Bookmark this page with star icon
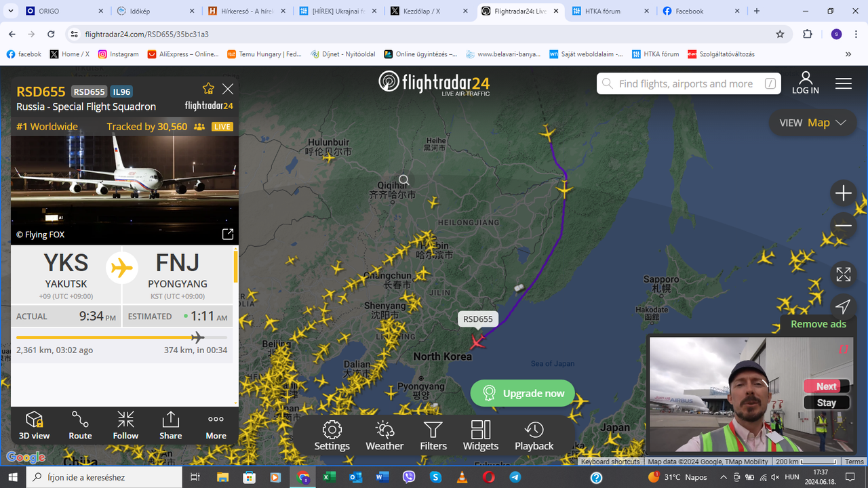 (x=780, y=34)
